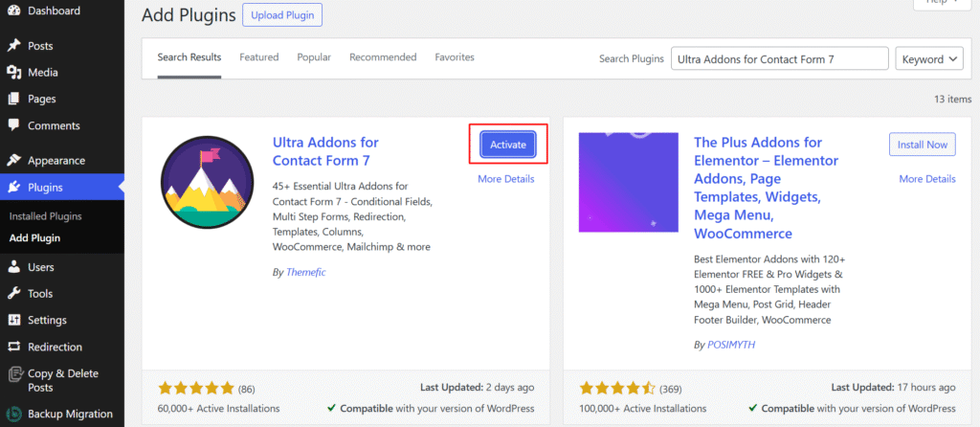980x427 pixels.
Task: Open the Themefic author link
Action: click(305, 272)
